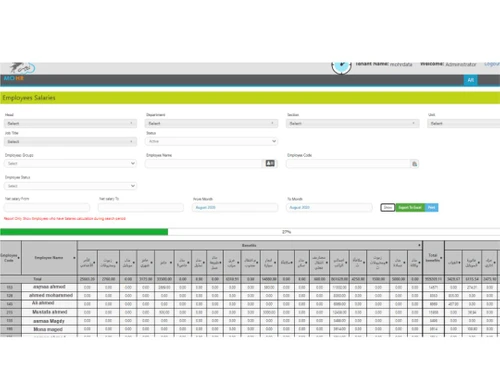Open the Employee Status dropdown
500x375 pixels.
[70, 186]
